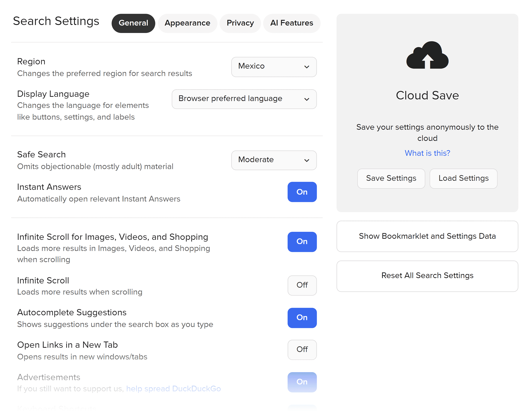Enable Infinite Scroll

pyautogui.click(x=302, y=285)
